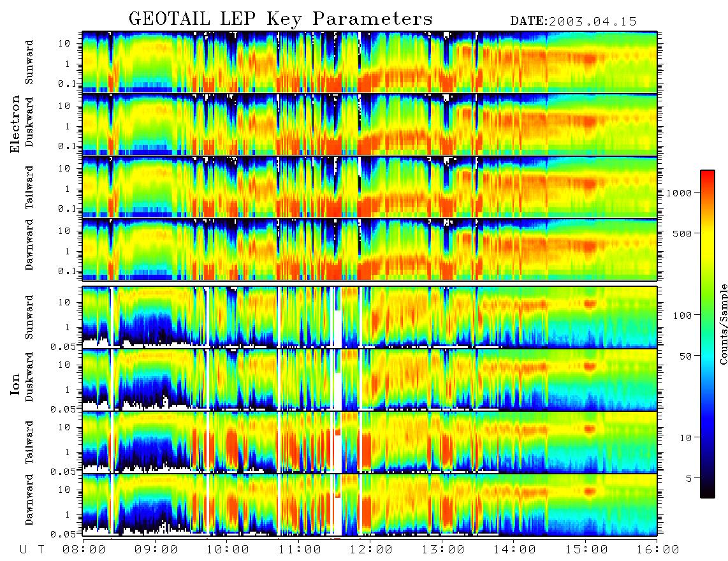Click the Ion "Tailward" panel label
This screenshot has width=728, height=561.
29,442
